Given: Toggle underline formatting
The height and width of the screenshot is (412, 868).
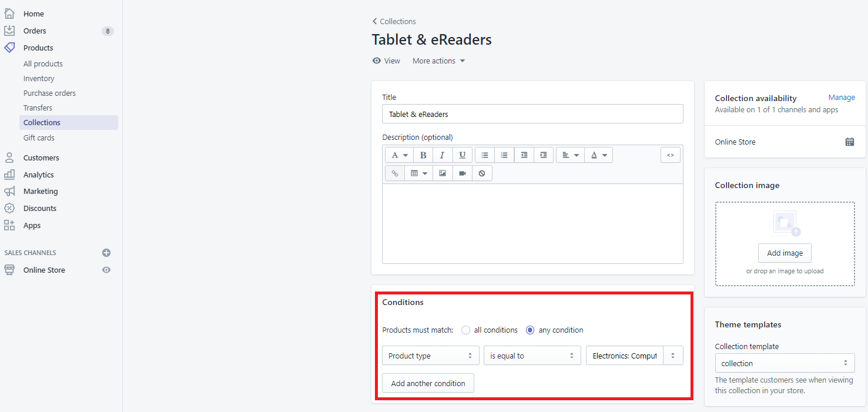Looking at the screenshot, I should [x=463, y=155].
